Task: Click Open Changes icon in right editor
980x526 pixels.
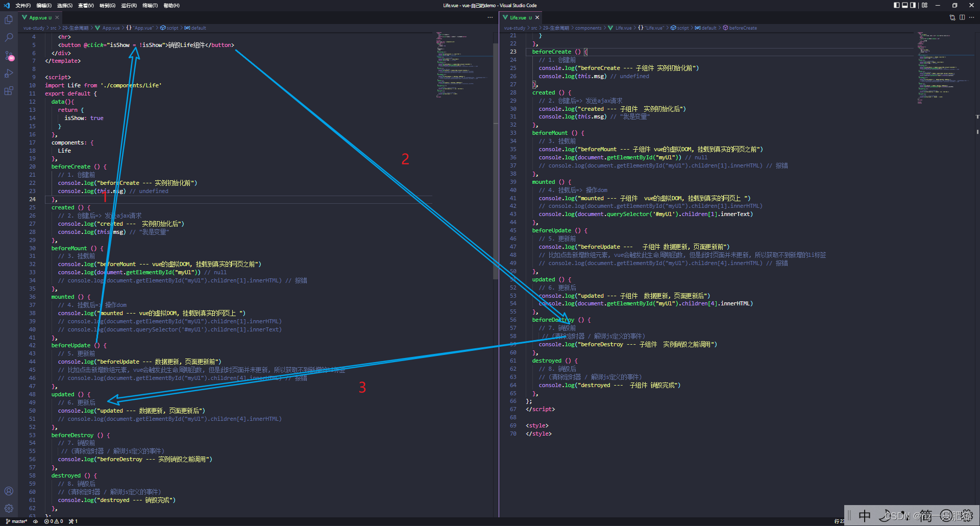Action: pos(952,17)
